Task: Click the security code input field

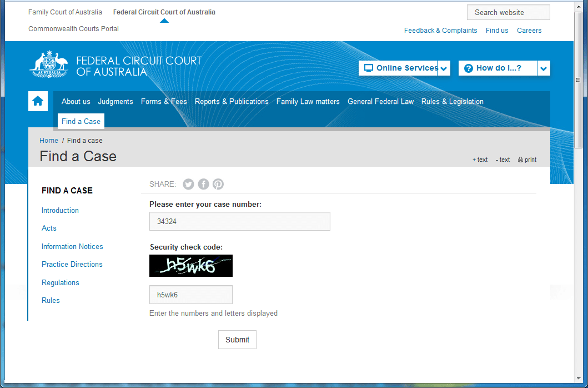Action: [x=191, y=295]
